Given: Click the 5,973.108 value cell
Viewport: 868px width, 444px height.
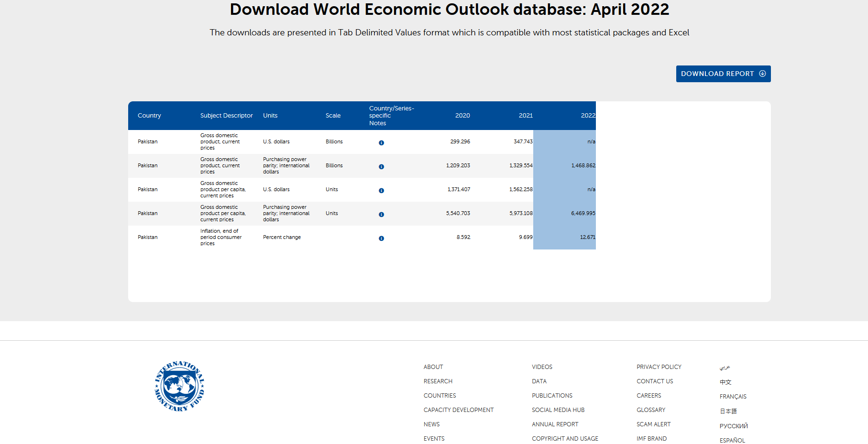Looking at the screenshot, I should (521, 213).
